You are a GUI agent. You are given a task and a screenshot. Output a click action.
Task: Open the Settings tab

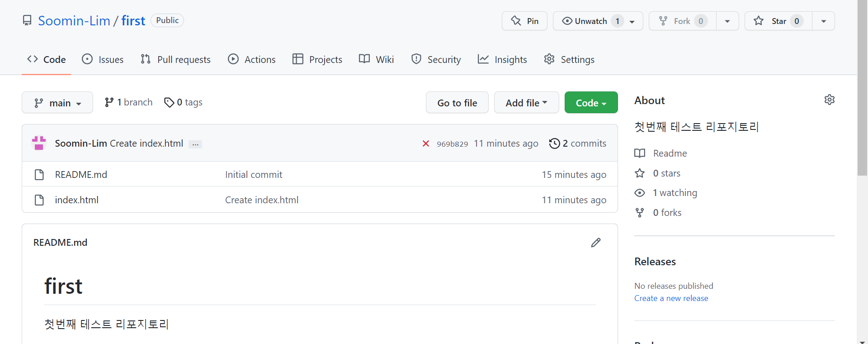tap(569, 59)
